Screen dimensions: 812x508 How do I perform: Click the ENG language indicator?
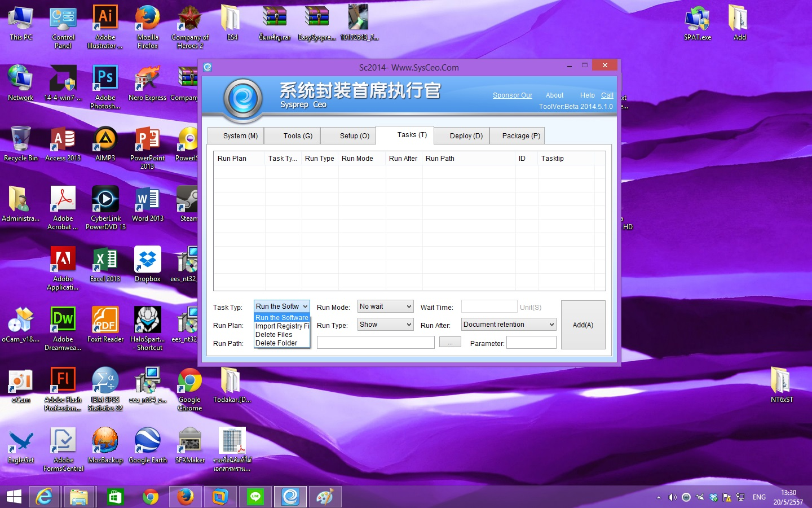[x=759, y=497]
